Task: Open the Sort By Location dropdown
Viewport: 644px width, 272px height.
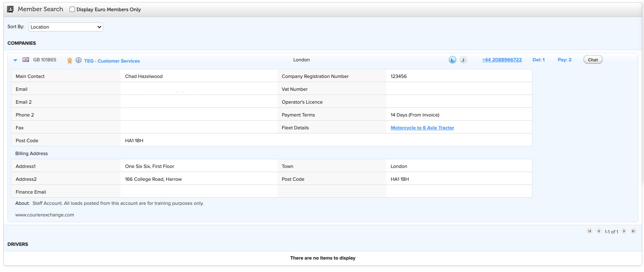Action: pyautogui.click(x=65, y=27)
